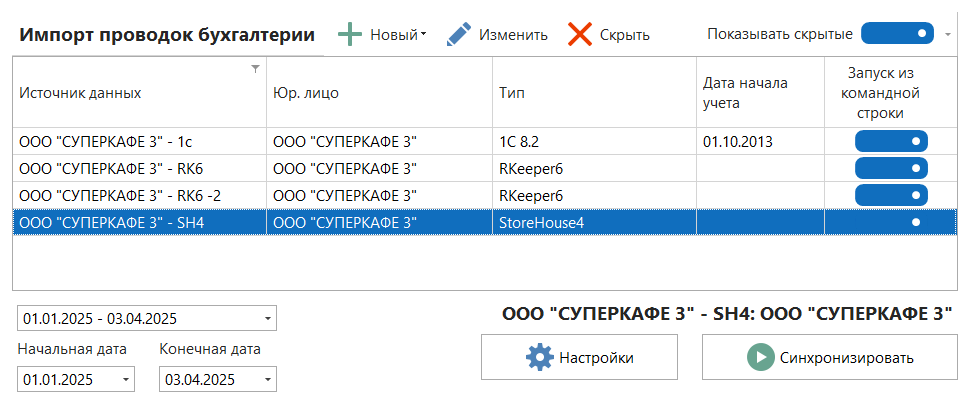
Task: Open Настройки button
Action: (579, 357)
